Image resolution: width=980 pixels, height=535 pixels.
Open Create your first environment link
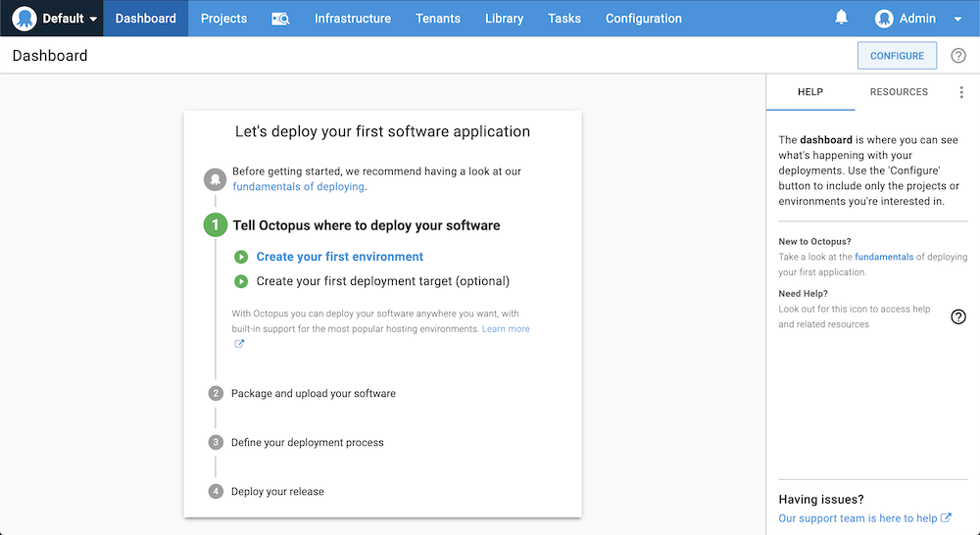(x=340, y=257)
